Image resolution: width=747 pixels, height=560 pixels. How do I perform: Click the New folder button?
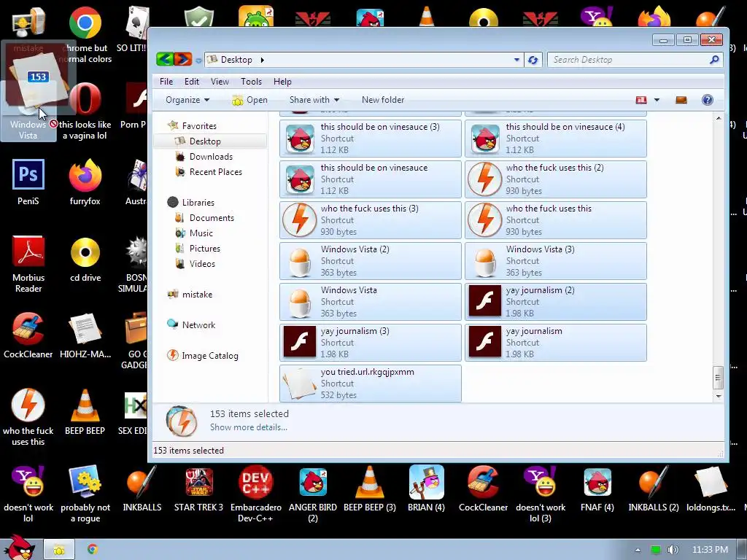click(382, 99)
